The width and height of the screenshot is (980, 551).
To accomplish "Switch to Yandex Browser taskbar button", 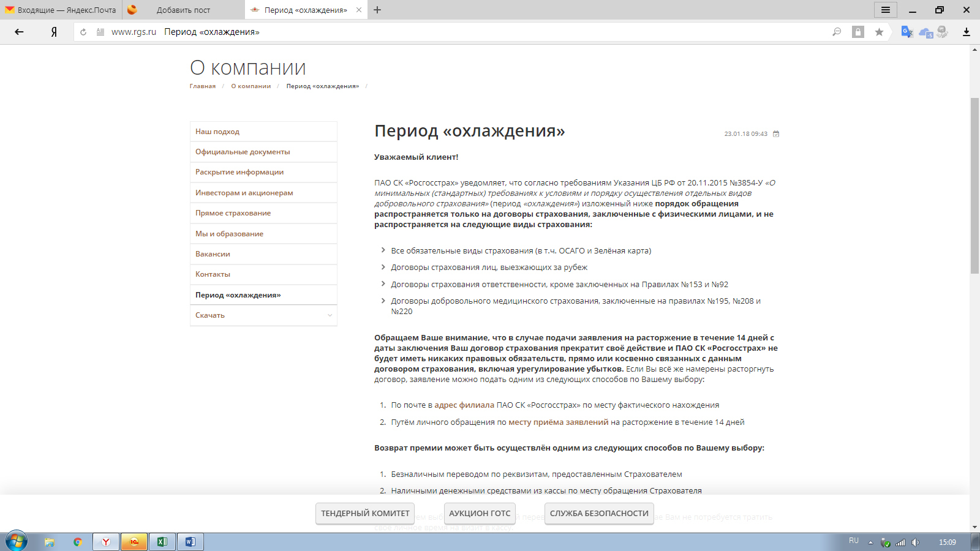I will (106, 542).
